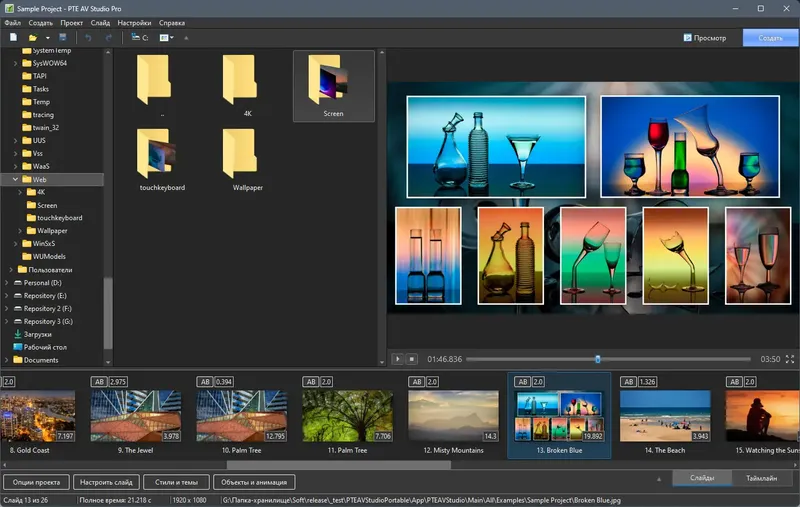The image size is (800, 507).
Task: Expand the Пользователи folder node
Action: pyautogui.click(x=11, y=270)
